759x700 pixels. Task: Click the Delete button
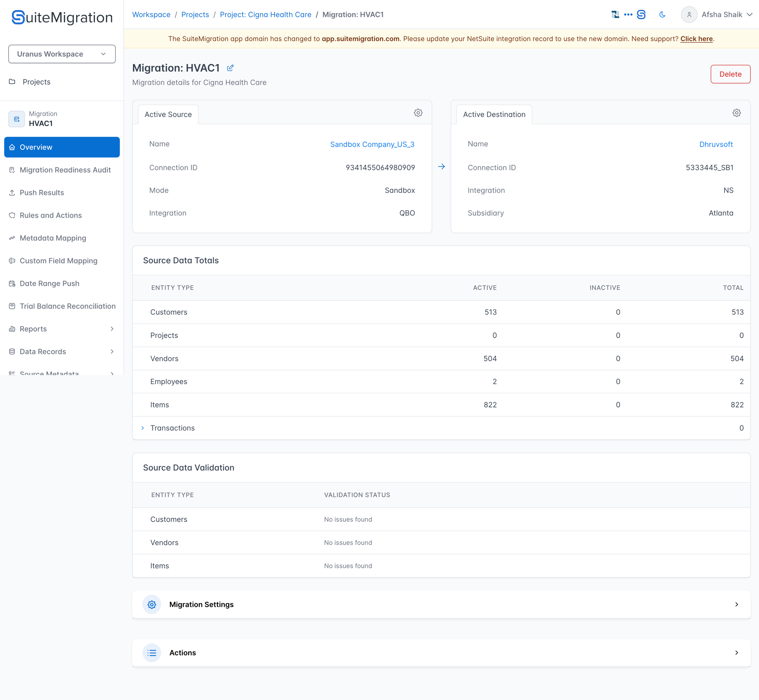coord(730,74)
